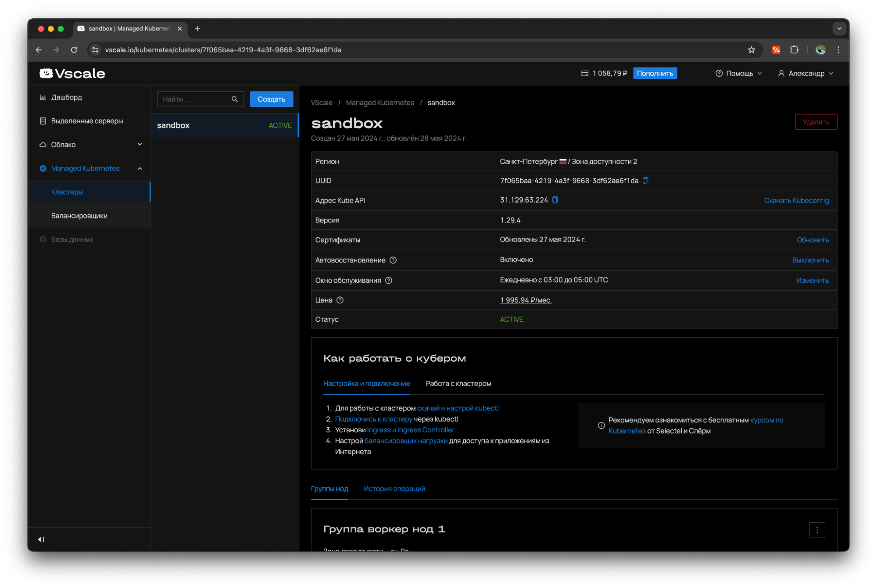Click the price 1 995,94 ₽/мес. link
The height and width of the screenshot is (588, 877).
526,300
